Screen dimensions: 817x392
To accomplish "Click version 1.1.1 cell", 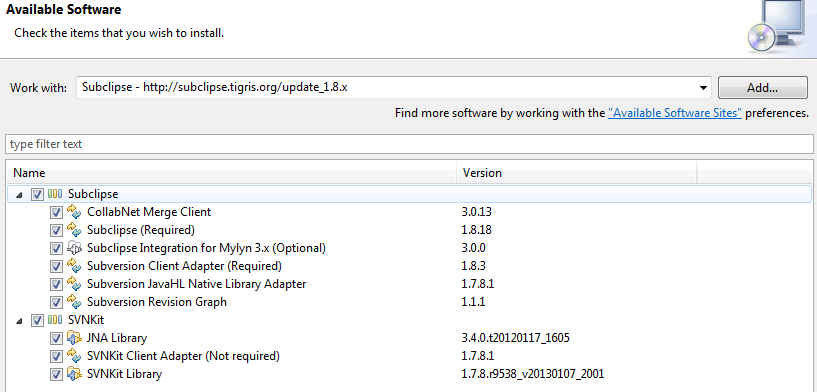I will [474, 302].
